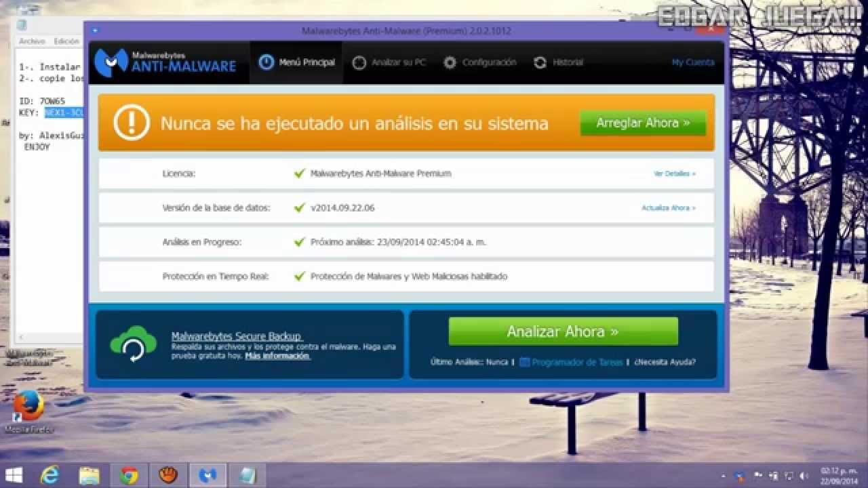Click the Notepad window title icon

coord(22,25)
